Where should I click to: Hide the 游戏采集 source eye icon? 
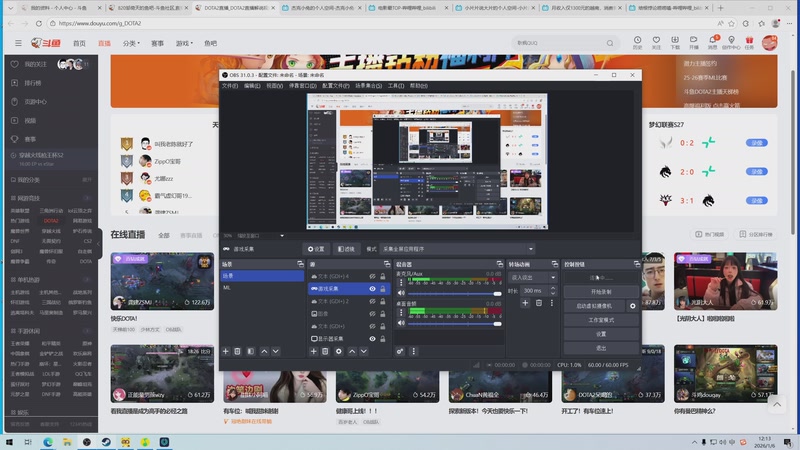click(372, 289)
